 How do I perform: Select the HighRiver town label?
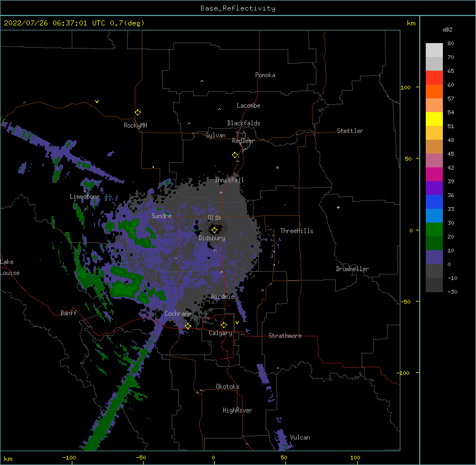coord(237,410)
